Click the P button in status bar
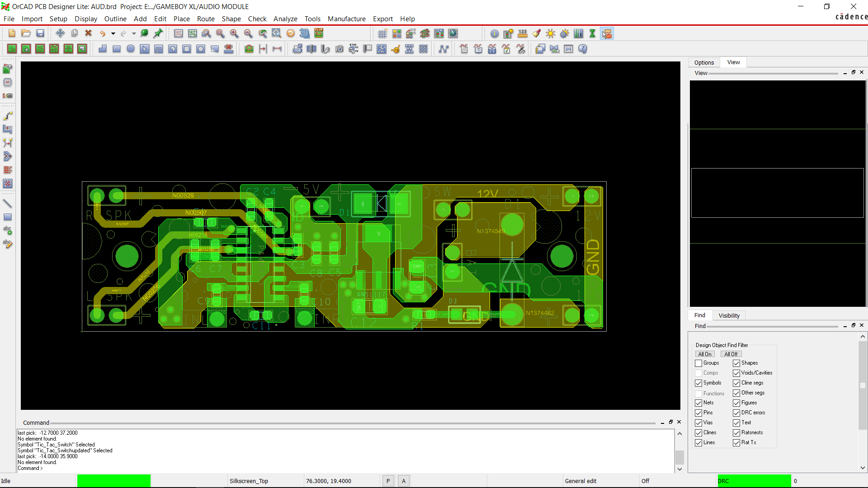The image size is (868, 488). [x=388, y=481]
